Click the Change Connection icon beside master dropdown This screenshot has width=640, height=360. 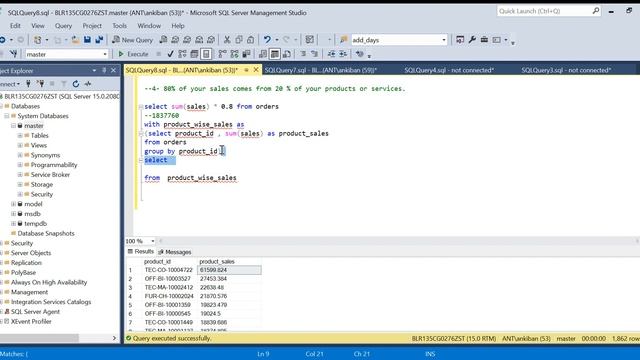click(x=13, y=54)
